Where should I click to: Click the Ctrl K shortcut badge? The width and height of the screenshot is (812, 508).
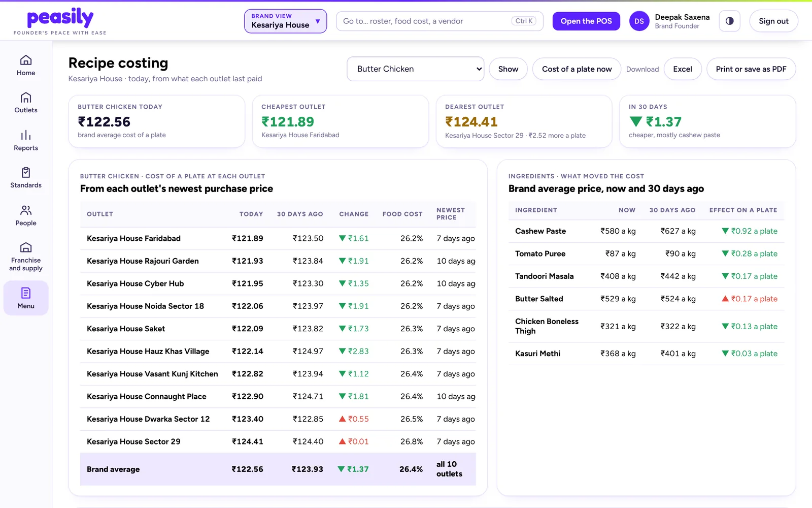click(x=524, y=21)
